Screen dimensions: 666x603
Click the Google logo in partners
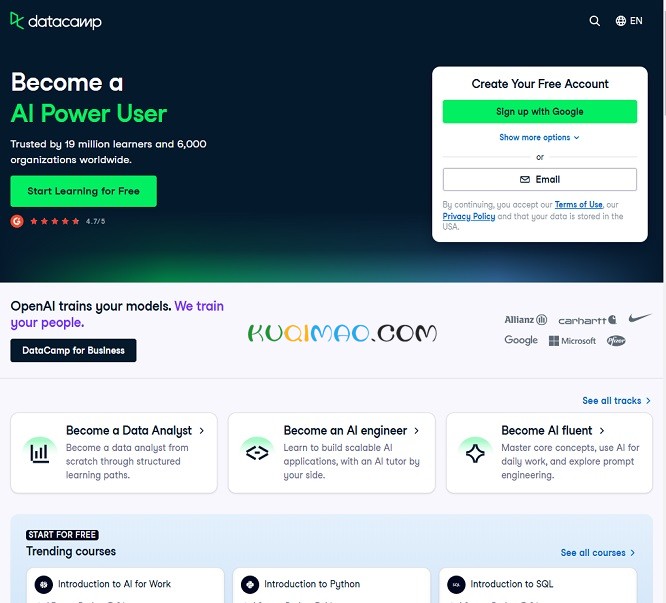pos(521,340)
